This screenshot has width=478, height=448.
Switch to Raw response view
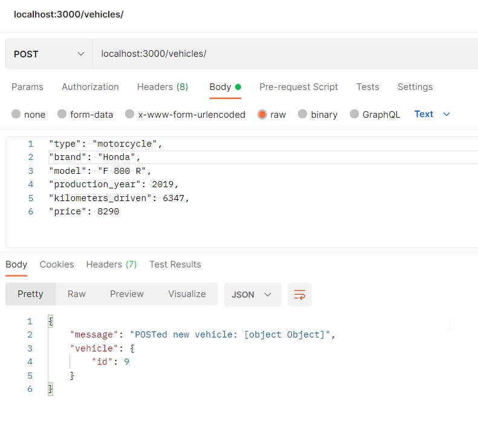(x=77, y=294)
